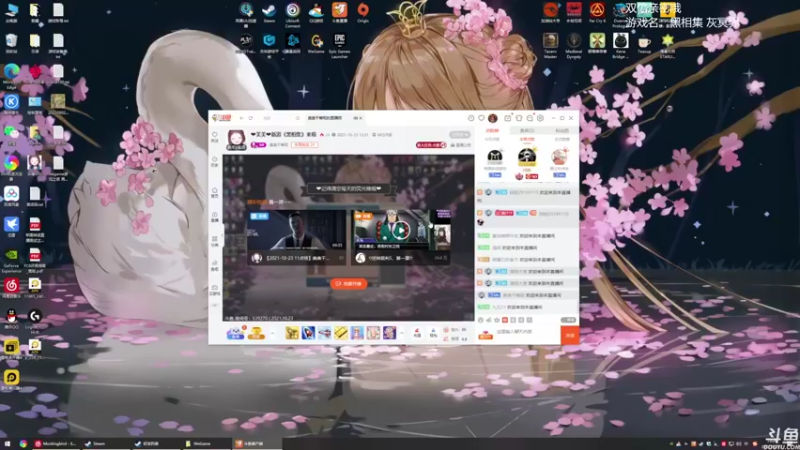Select the middle contribution ranking sub-tab
Screen dimensions: 800x450
coord(527,139)
